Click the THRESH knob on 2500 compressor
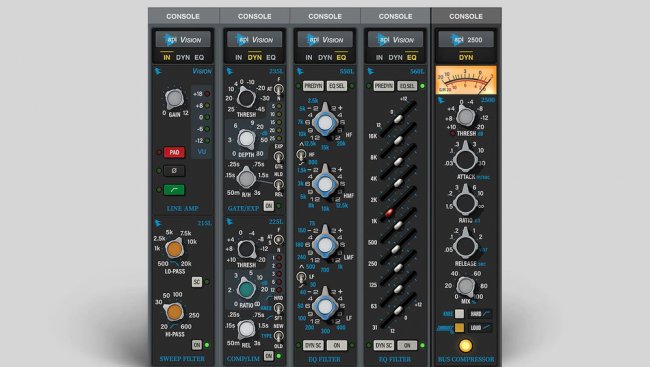650x367 pixels. 466,116
